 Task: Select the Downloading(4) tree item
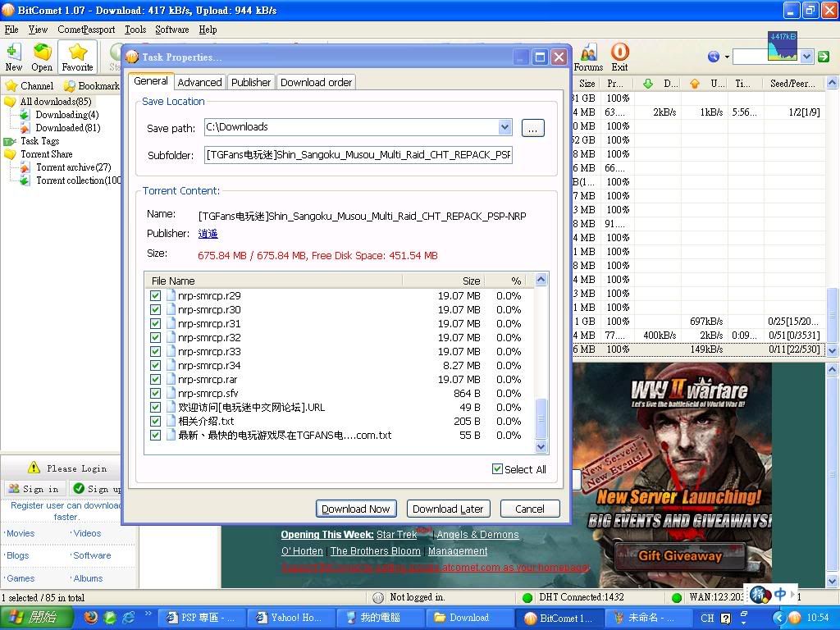(x=67, y=115)
